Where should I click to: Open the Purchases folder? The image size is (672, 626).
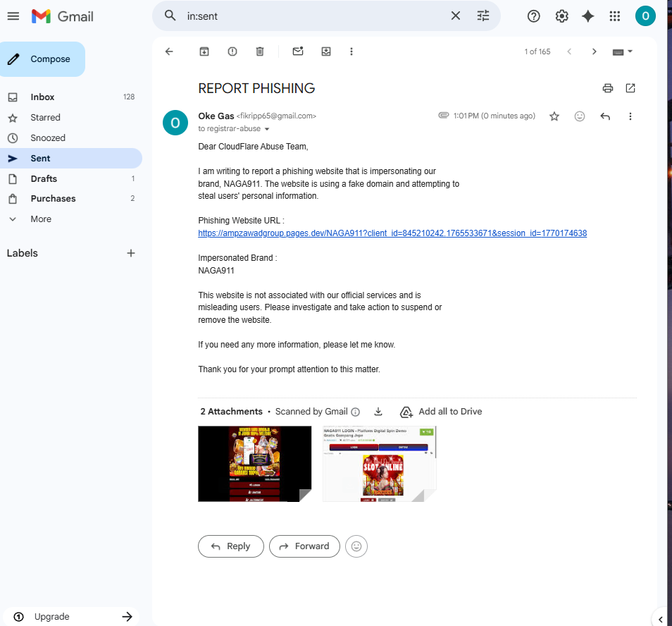click(x=70, y=199)
